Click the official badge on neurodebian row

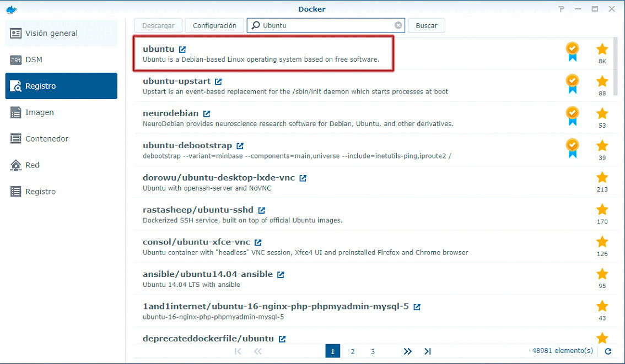573,116
